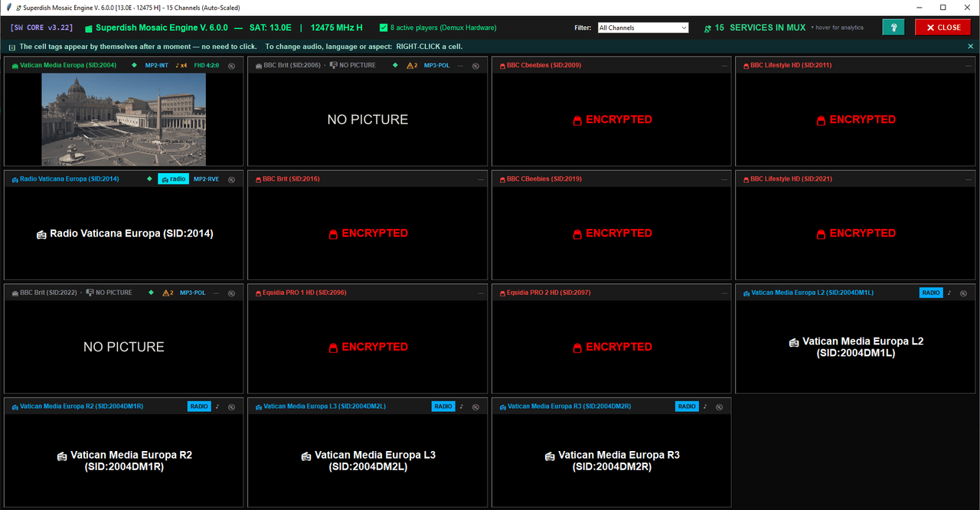Click the Vatican Media Europa video thumbnail
Viewport: 980px width, 510px height.
click(123, 119)
